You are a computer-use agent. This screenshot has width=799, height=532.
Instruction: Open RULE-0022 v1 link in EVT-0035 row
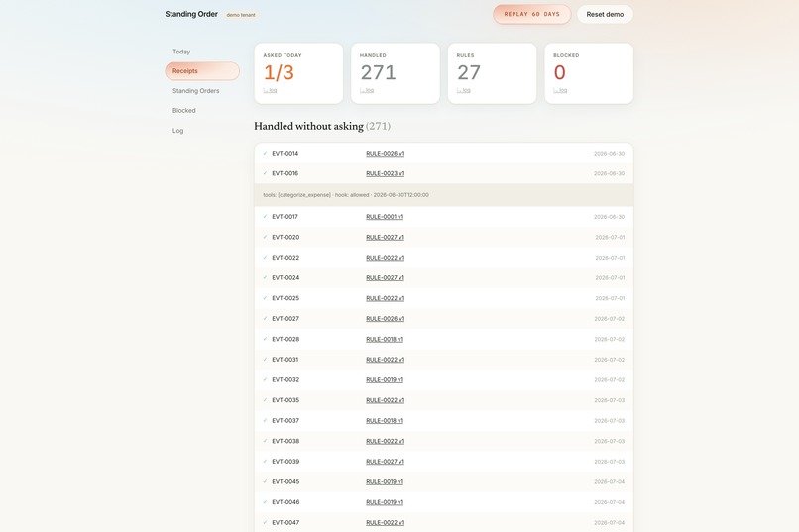click(x=386, y=400)
